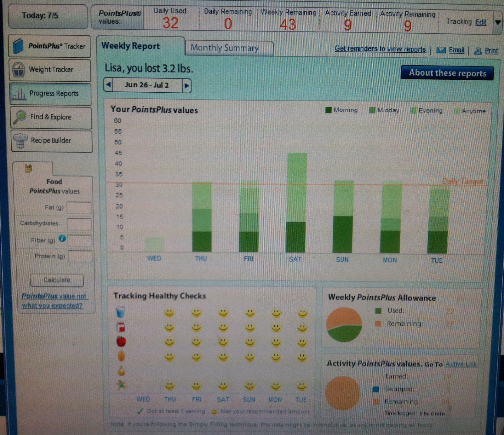Click the Remaining allowance orange swatch

tap(378, 324)
